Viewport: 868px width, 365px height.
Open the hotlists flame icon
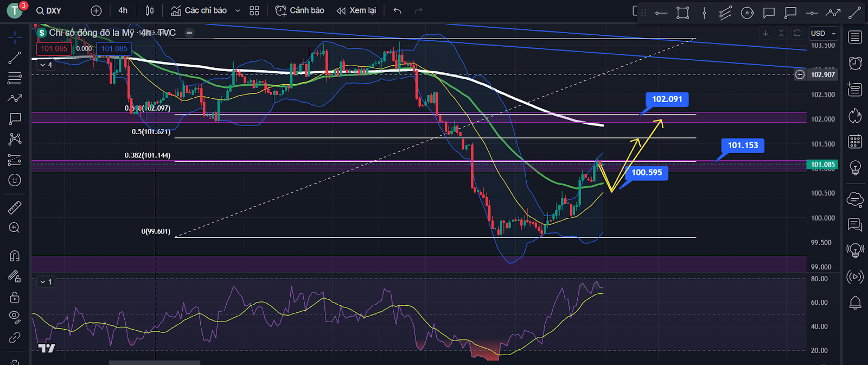click(x=855, y=115)
